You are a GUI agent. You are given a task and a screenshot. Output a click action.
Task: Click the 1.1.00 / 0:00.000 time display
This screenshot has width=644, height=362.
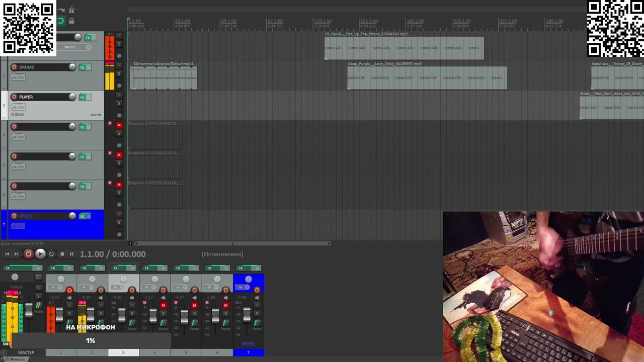[x=113, y=254]
